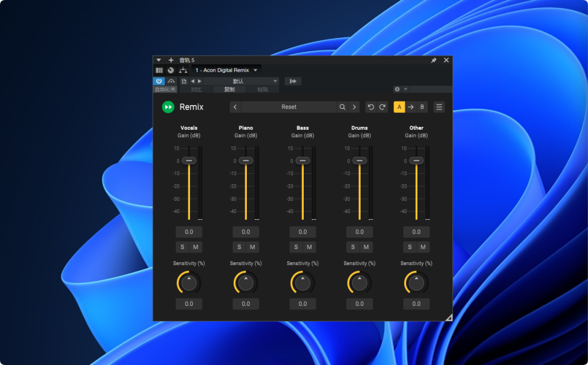
Task: Mute the Other stem
Action: click(x=423, y=247)
